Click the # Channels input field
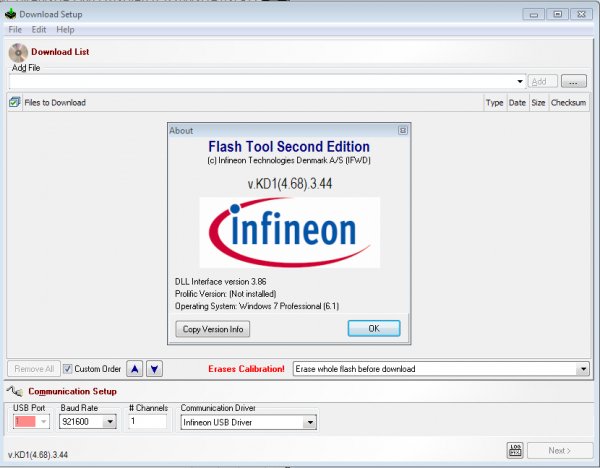The width and height of the screenshot is (600, 468). coord(148,421)
